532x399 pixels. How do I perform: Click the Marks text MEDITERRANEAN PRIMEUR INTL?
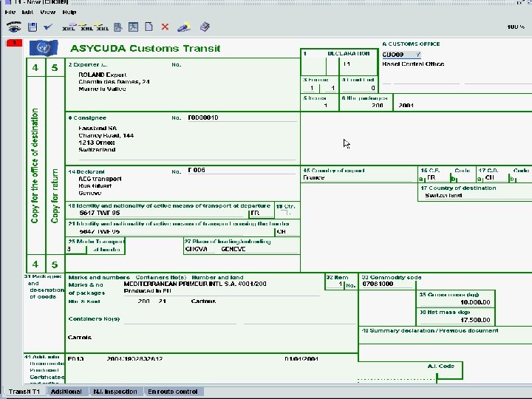[x=195, y=284]
